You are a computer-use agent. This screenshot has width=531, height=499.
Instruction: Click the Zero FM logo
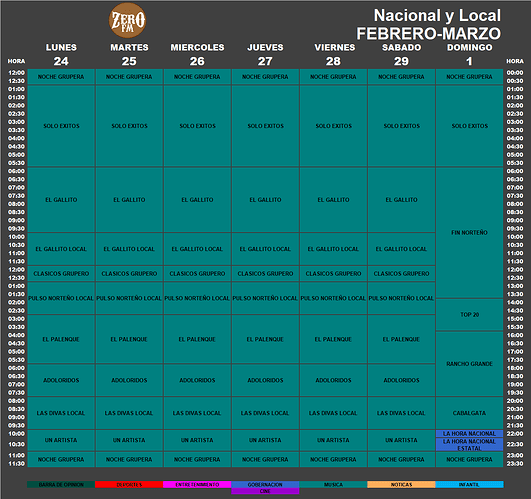[x=127, y=20]
